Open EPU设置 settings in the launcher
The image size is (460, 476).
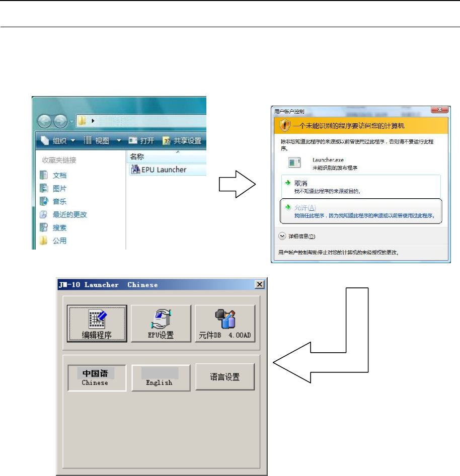click(161, 324)
